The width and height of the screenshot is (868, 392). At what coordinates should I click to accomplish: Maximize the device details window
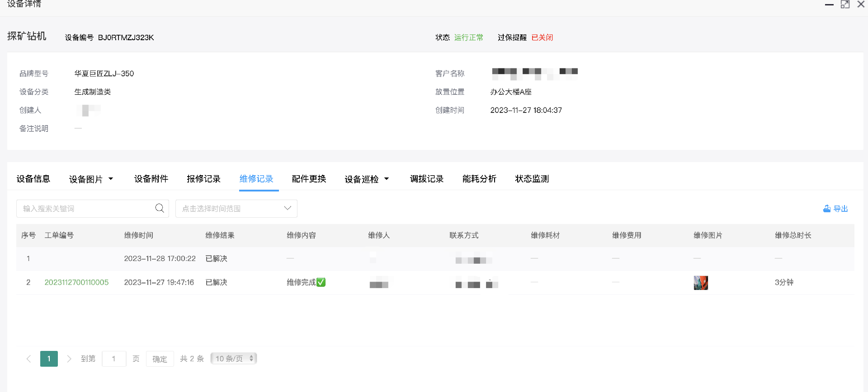845,5
